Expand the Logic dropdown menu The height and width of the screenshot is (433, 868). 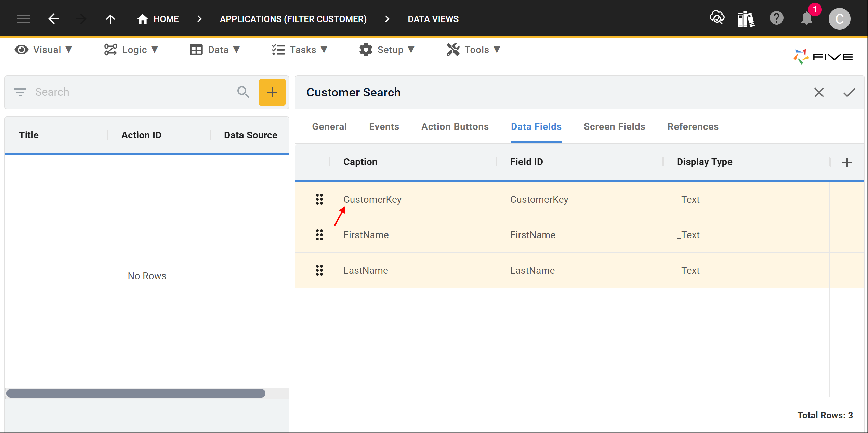[131, 50]
